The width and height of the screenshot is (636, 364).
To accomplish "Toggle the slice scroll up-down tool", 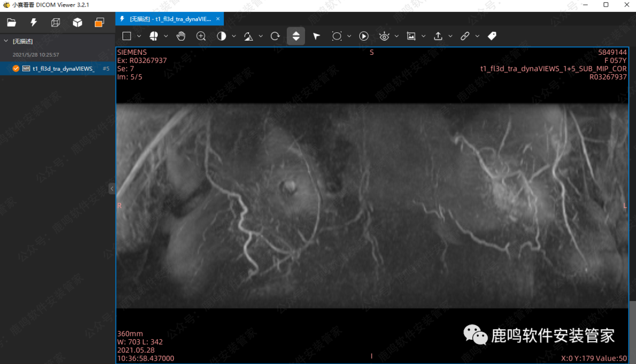I will tap(296, 36).
